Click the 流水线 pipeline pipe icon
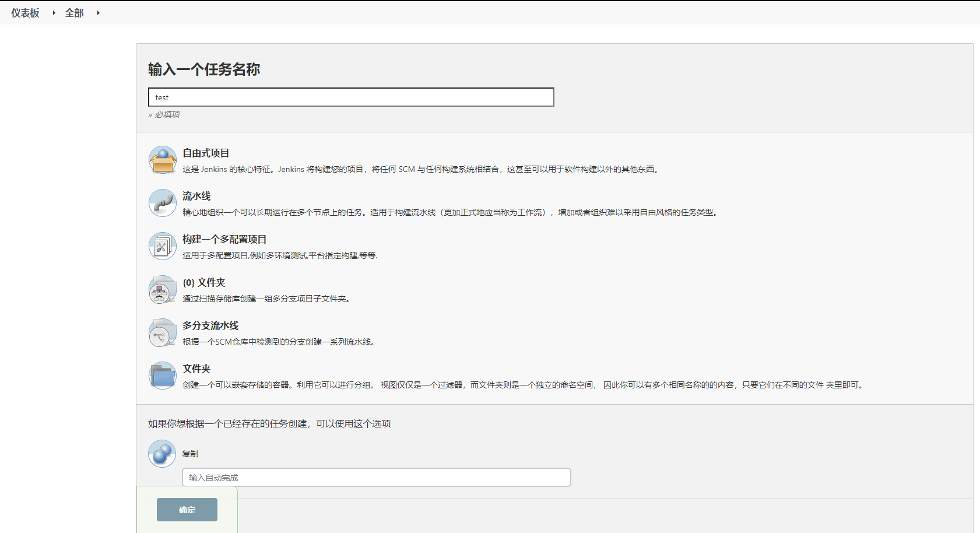 [x=163, y=203]
